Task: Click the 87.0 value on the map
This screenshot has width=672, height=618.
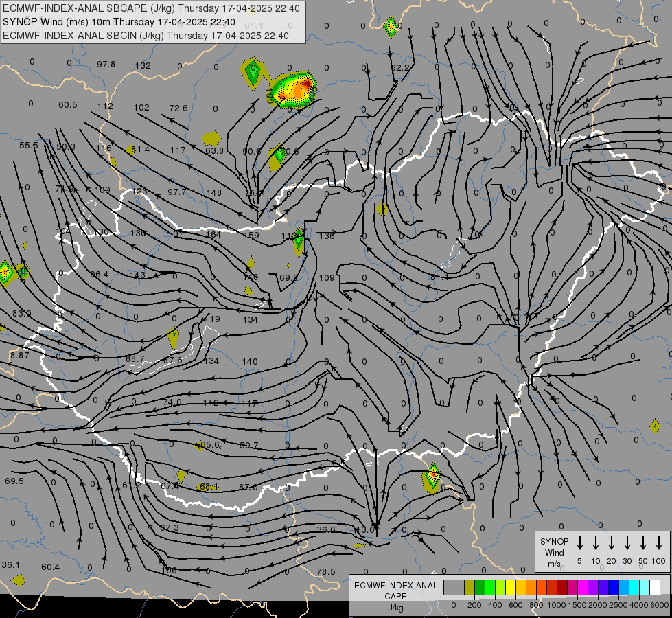Action: click(248, 488)
